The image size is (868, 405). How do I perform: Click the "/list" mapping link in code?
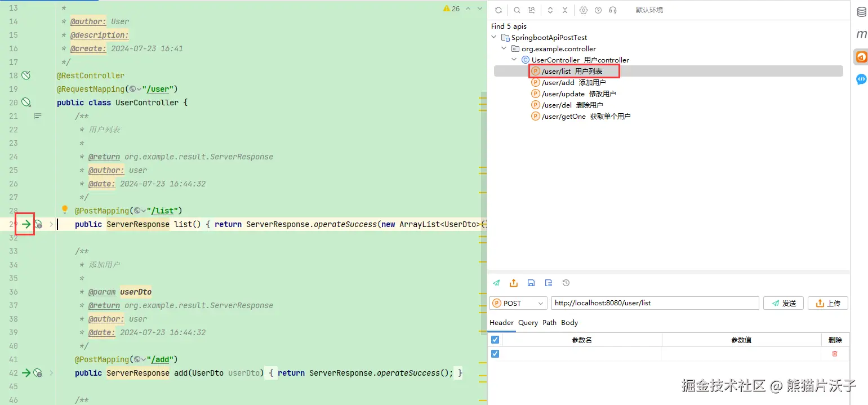163,211
